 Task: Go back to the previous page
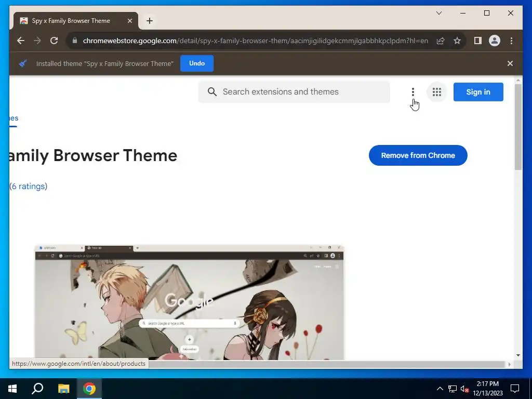[21, 41]
